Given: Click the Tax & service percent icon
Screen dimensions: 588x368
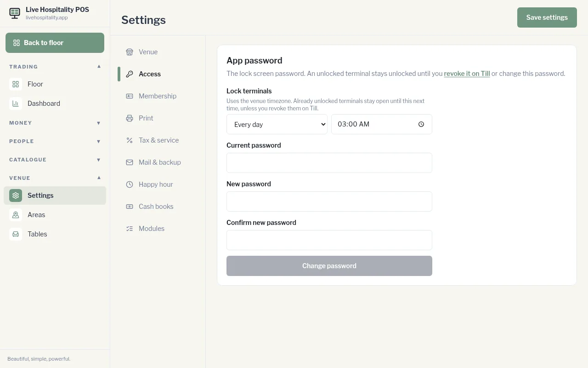Looking at the screenshot, I should tap(130, 140).
